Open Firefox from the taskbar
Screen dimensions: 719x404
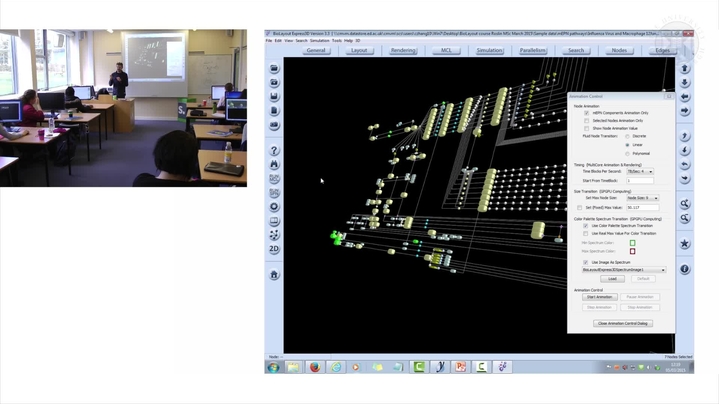pyautogui.click(x=314, y=367)
